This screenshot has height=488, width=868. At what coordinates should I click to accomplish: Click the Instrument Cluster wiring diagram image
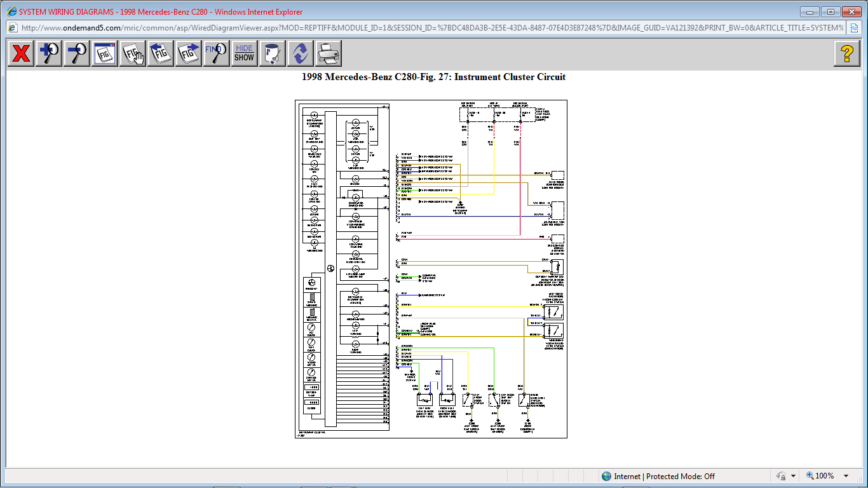(431, 269)
